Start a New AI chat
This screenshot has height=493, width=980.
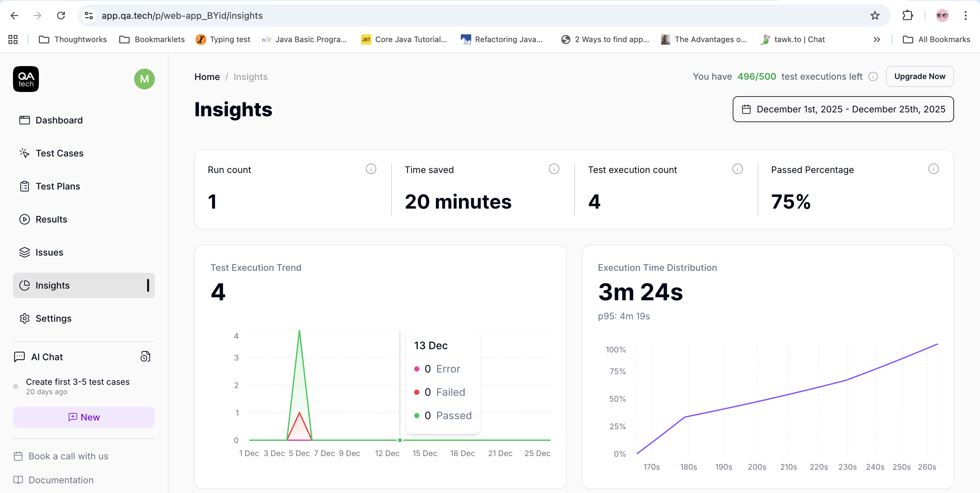point(84,417)
